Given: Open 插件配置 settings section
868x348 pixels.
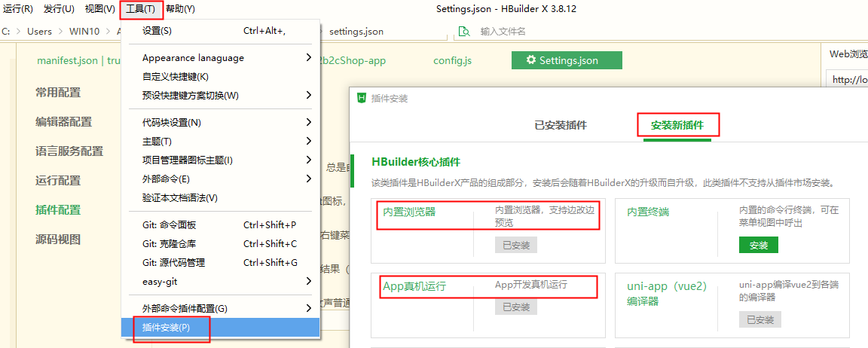Looking at the screenshot, I should click(57, 209).
